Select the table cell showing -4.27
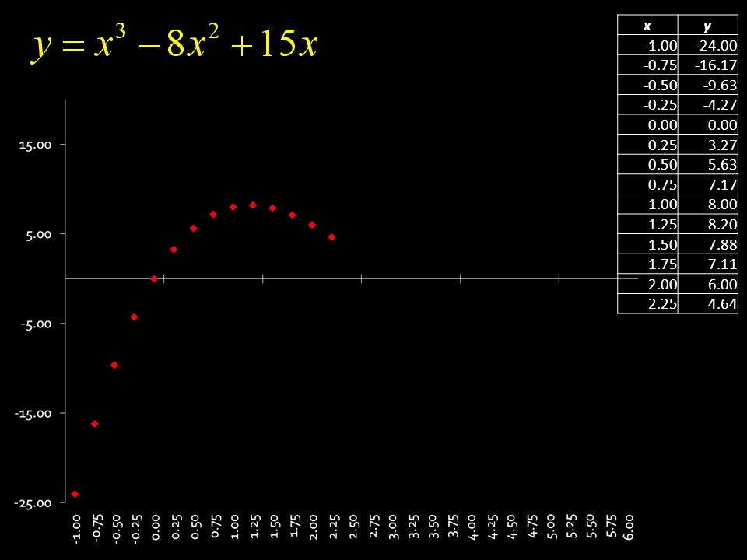 (x=707, y=105)
